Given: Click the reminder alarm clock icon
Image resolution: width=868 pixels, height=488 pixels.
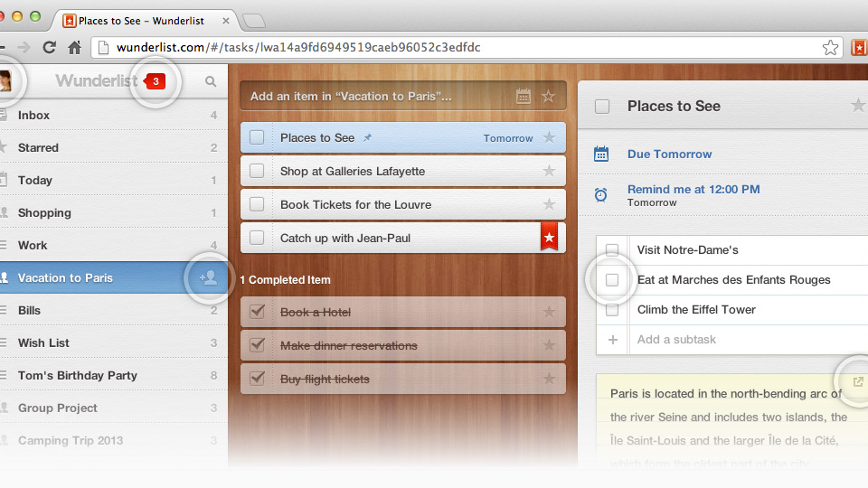Looking at the screenshot, I should click(x=600, y=195).
